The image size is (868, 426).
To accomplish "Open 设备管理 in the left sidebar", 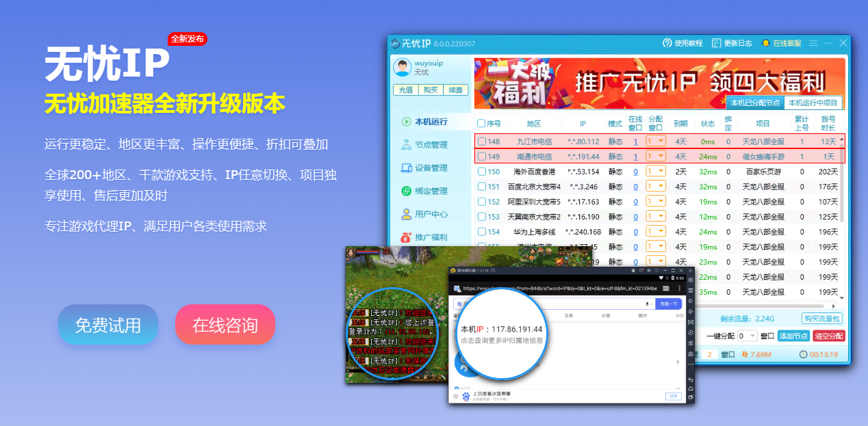I will (424, 168).
